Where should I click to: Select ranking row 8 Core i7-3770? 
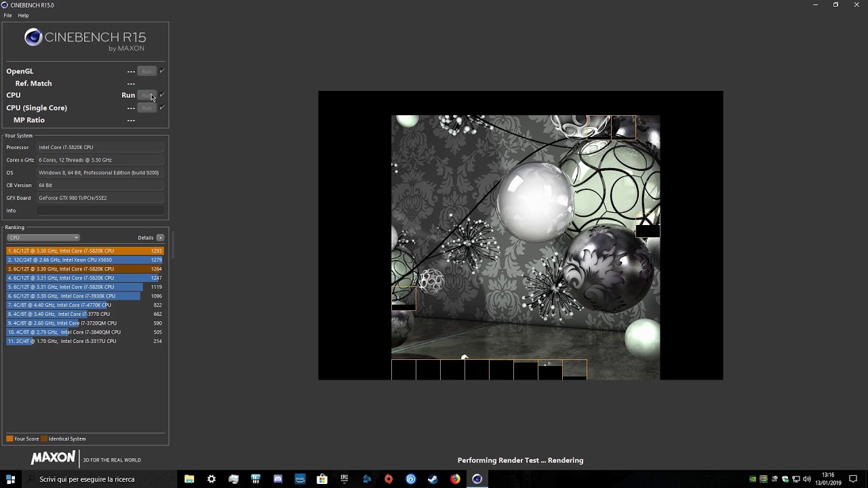85,314
